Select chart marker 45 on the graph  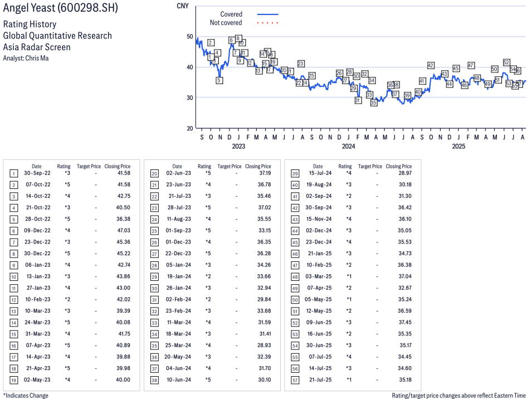[x=456, y=68]
